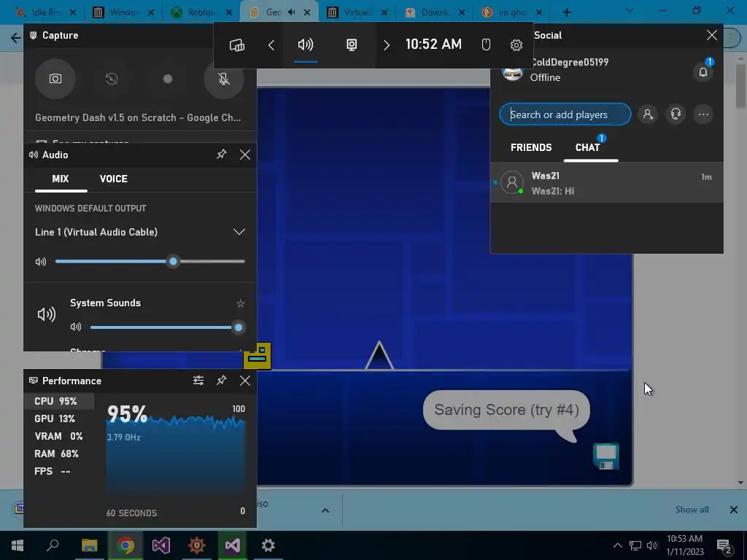747x560 pixels.
Task: Close the Audio widget
Action: [x=245, y=155]
